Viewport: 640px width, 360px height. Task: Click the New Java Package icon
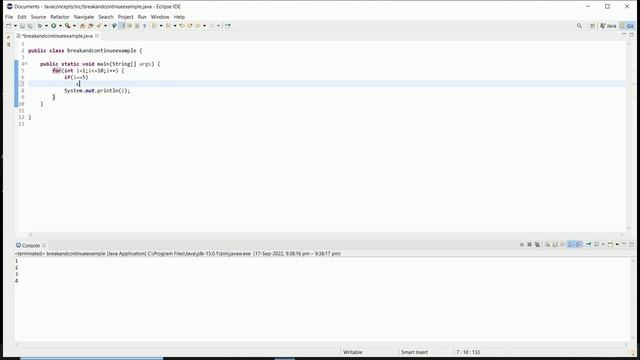tap(82, 26)
